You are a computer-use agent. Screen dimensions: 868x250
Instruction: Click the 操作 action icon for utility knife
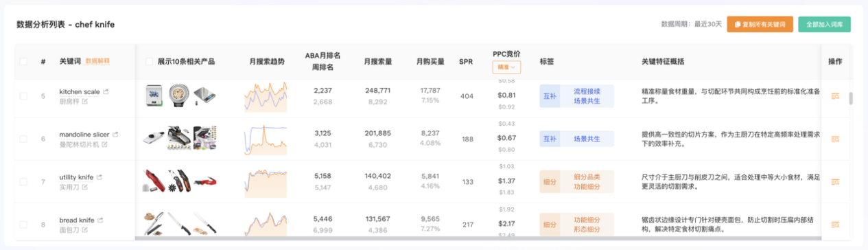(x=835, y=181)
